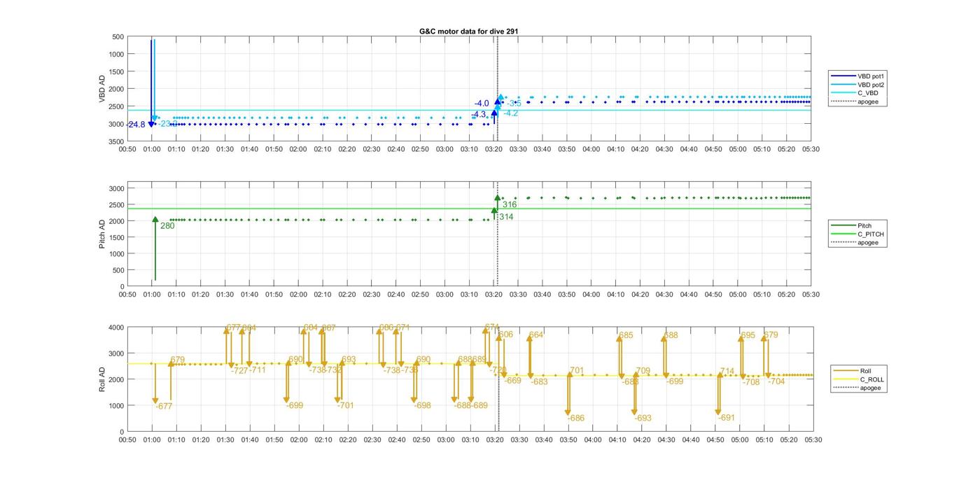
Task: Click the "-708" roll label
Action: point(751,383)
